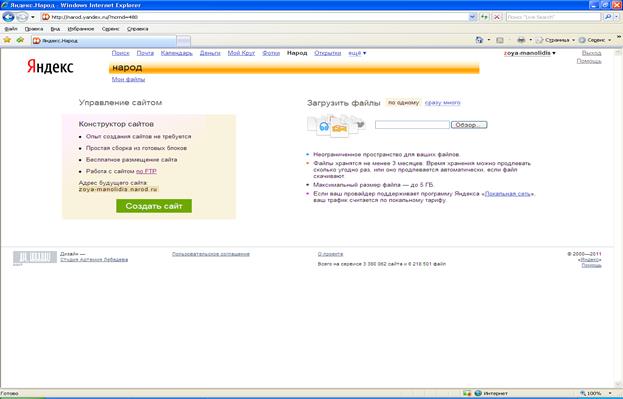
Task: Open the Мои файлы link
Action: (128, 79)
